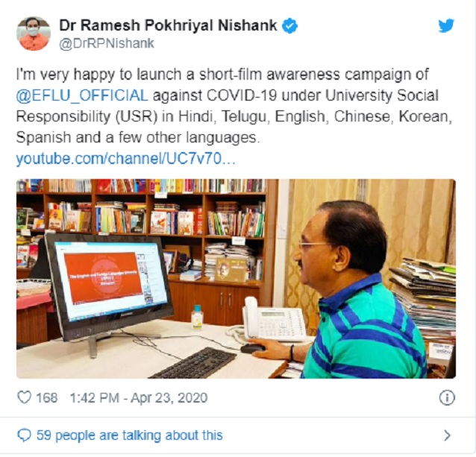Image resolution: width=476 pixels, height=457 pixels.
Task: Open the 1:42 PM - Apr 23, 2020 timestamp
Action: 139,397
